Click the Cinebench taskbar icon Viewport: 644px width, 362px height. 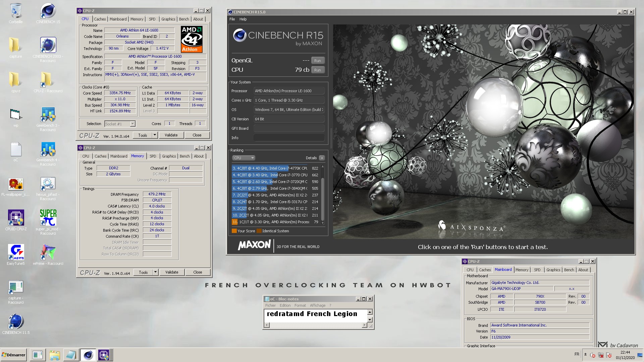88,355
